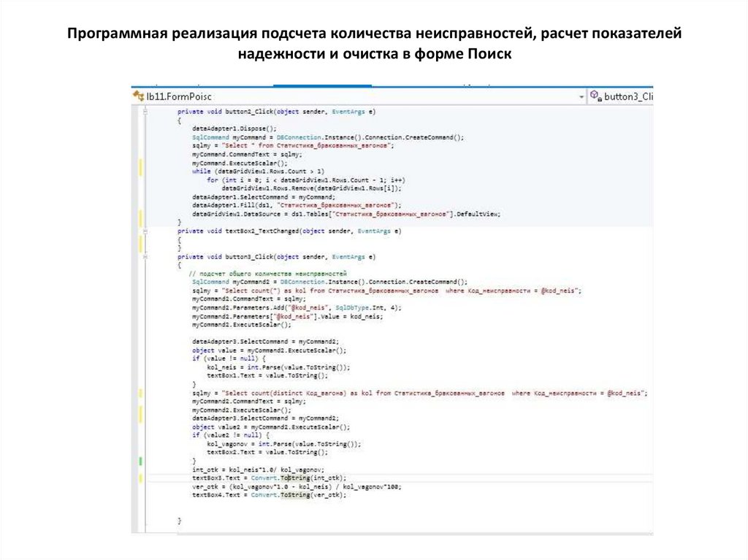Image resolution: width=748 pixels, height=560 pixels.
Task: Click the slide title starting 'Программная реализация'
Action: [375, 43]
